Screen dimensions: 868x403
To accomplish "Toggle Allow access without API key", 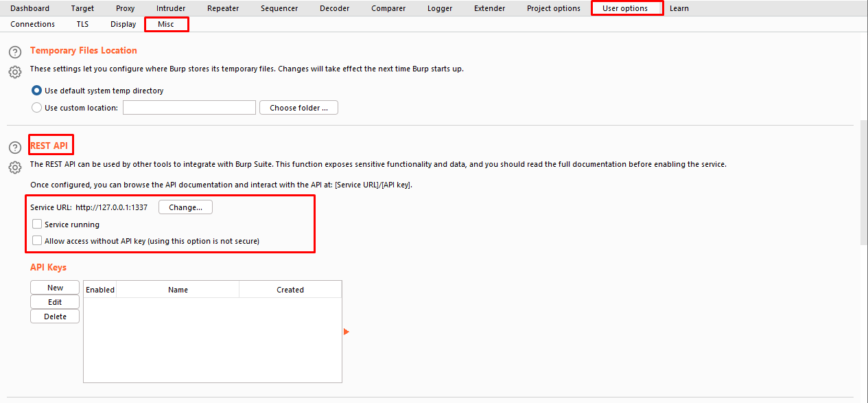I will (x=37, y=240).
